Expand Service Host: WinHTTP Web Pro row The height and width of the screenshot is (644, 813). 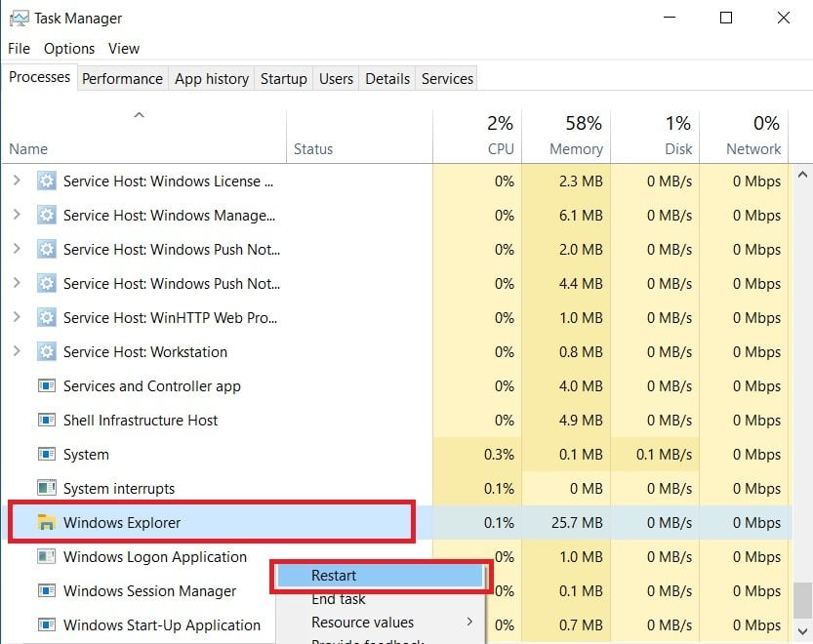click(x=17, y=317)
